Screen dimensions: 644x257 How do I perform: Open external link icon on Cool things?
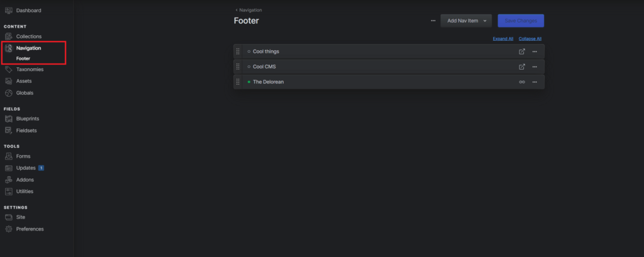521,52
